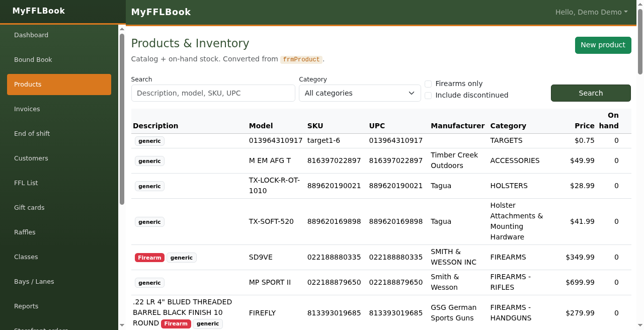This screenshot has width=644, height=330.
Task: Open Reports from the sidebar
Action: 59,306
